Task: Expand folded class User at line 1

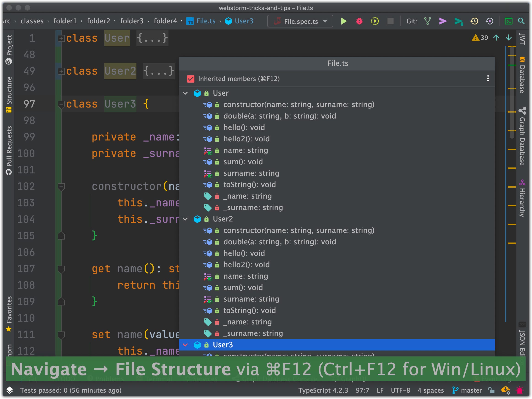Action: point(61,38)
